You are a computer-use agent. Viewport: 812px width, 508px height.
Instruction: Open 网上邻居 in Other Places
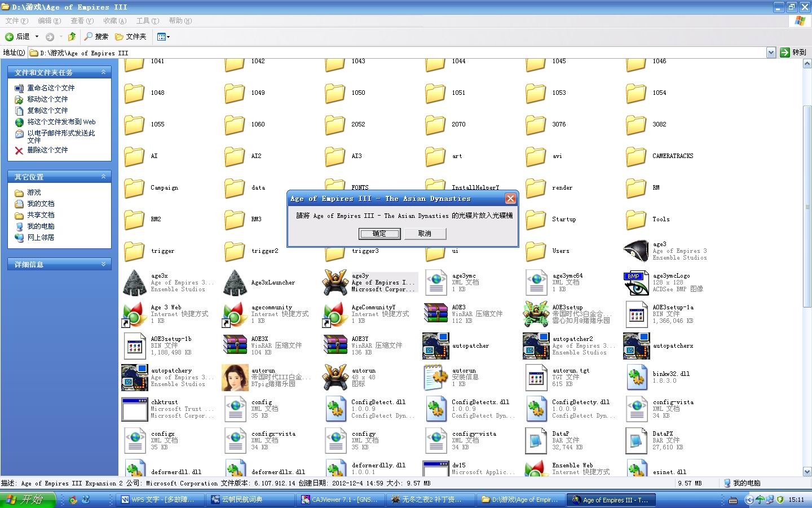41,238
